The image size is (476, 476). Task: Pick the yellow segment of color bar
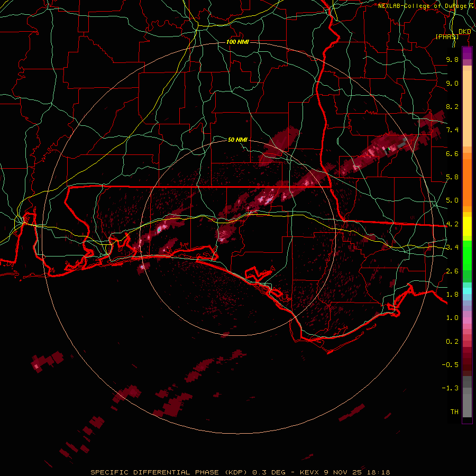tap(467, 226)
